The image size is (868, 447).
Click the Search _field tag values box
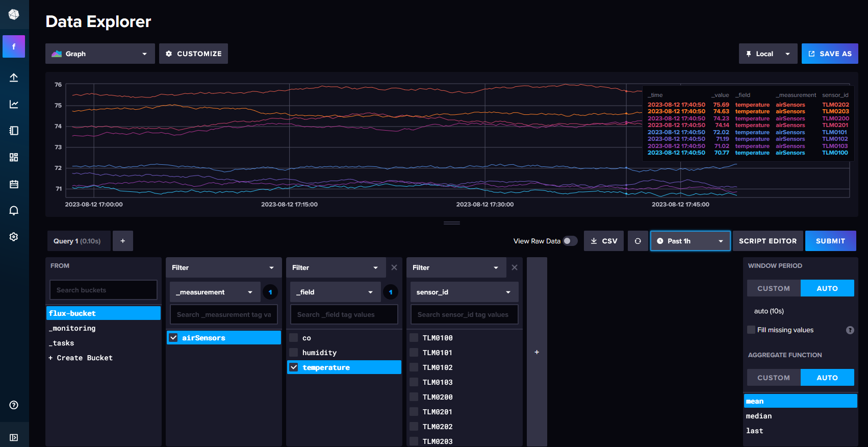point(344,314)
